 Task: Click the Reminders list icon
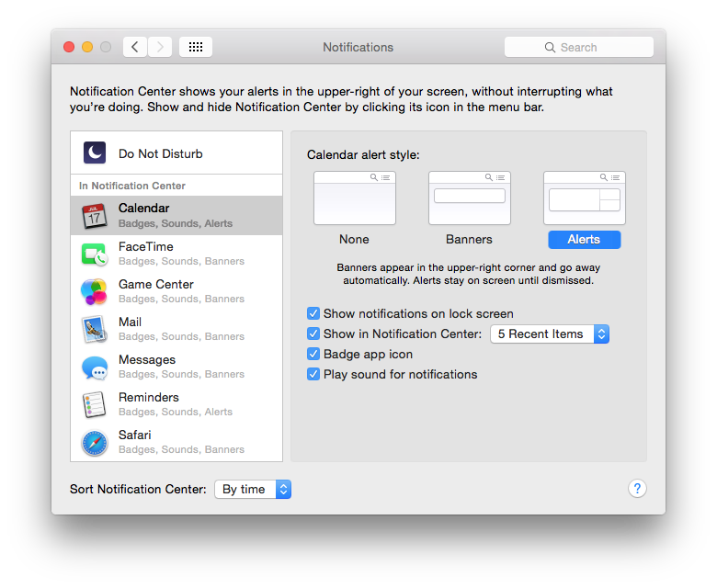point(94,405)
